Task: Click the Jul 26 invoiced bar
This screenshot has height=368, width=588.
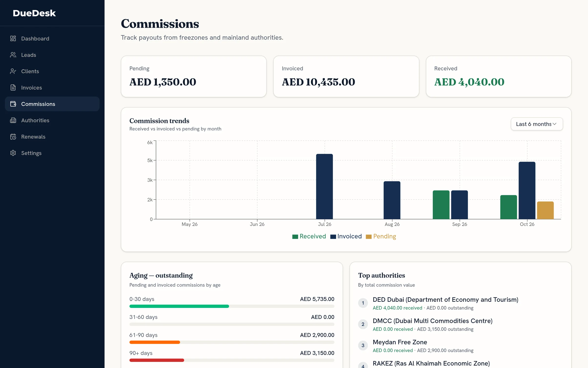Action: [324, 186]
